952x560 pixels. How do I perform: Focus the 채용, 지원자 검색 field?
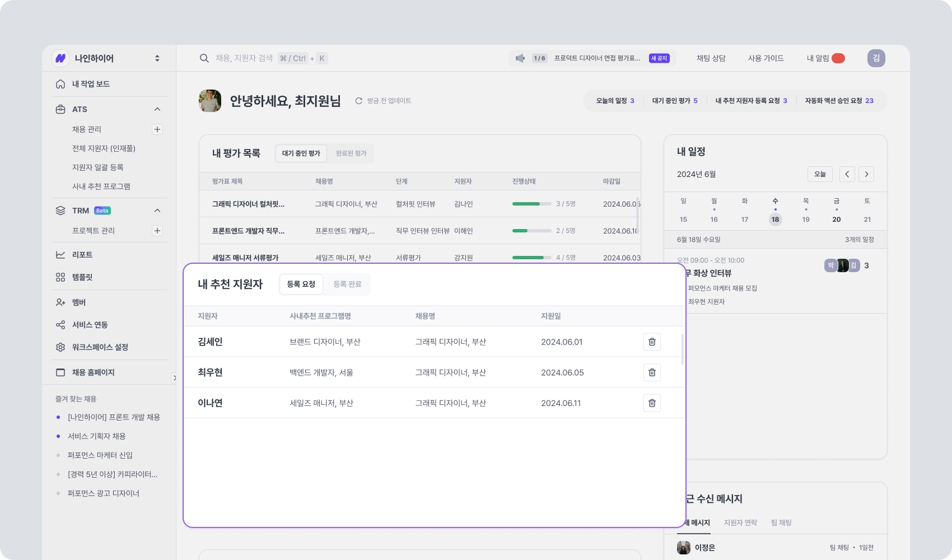pyautogui.click(x=244, y=58)
